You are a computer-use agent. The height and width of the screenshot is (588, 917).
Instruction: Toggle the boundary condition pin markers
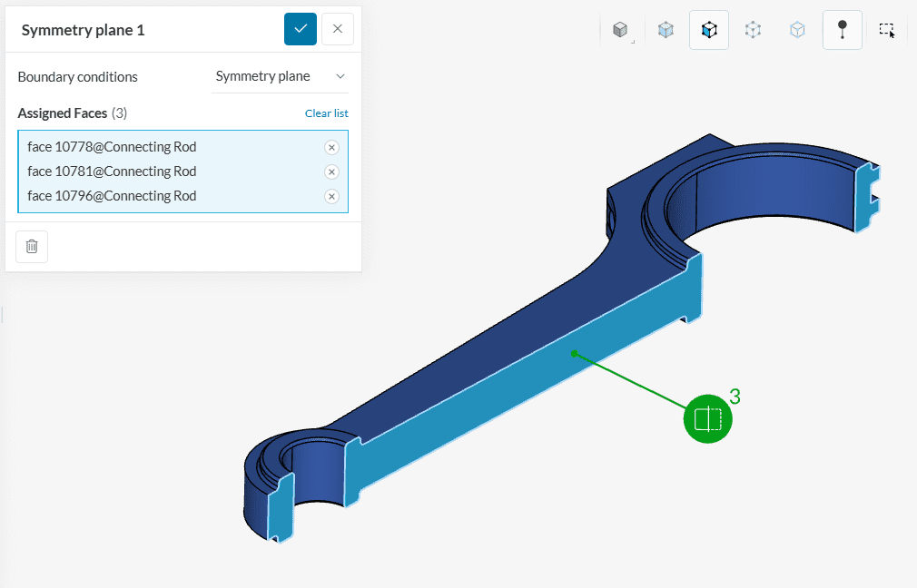(x=842, y=30)
